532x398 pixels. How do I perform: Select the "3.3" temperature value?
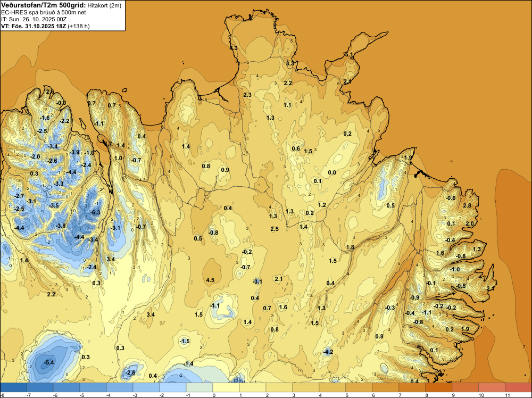tap(290, 63)
